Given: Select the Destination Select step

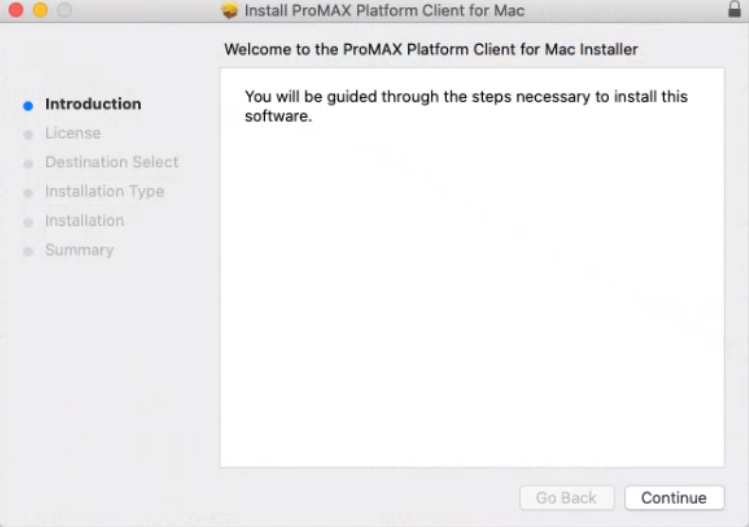Looking at the screenshot, I should 111,162.
